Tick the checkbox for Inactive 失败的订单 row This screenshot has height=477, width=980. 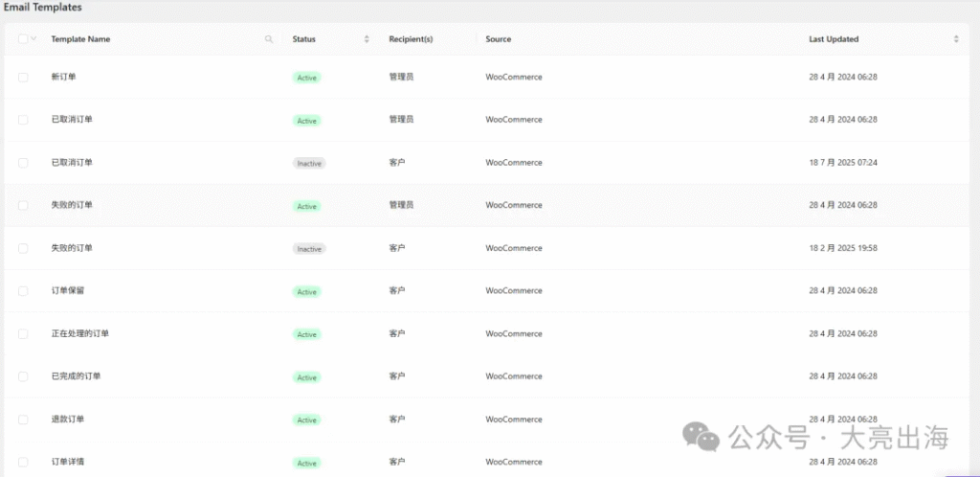click(23, 248)
